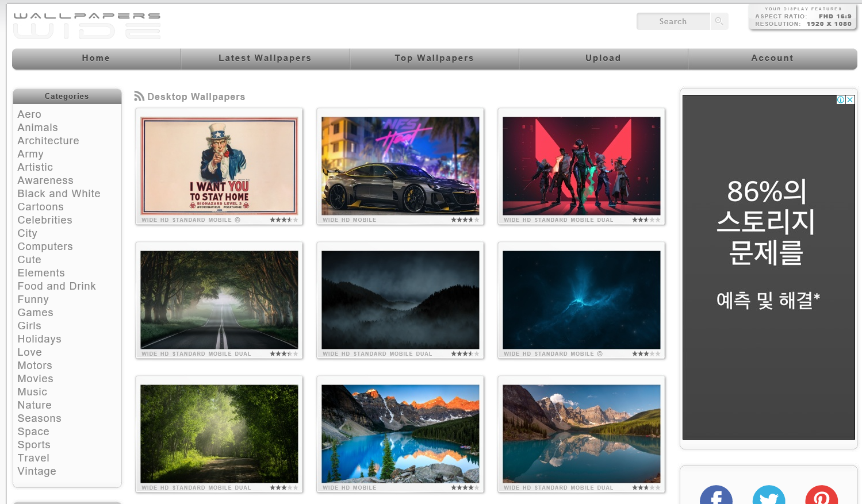Browse the Artistic category
The image size is (862, 504).
(35, 167)
